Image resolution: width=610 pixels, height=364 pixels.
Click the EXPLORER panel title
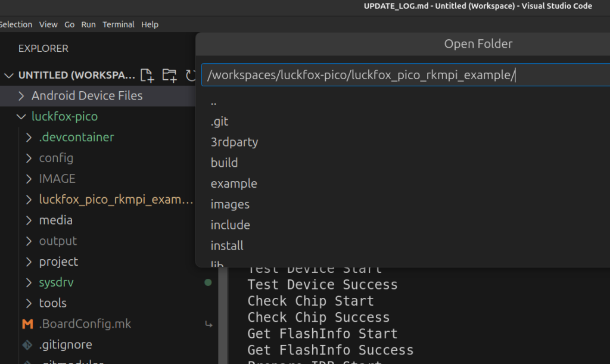click(x=43, y=48)
